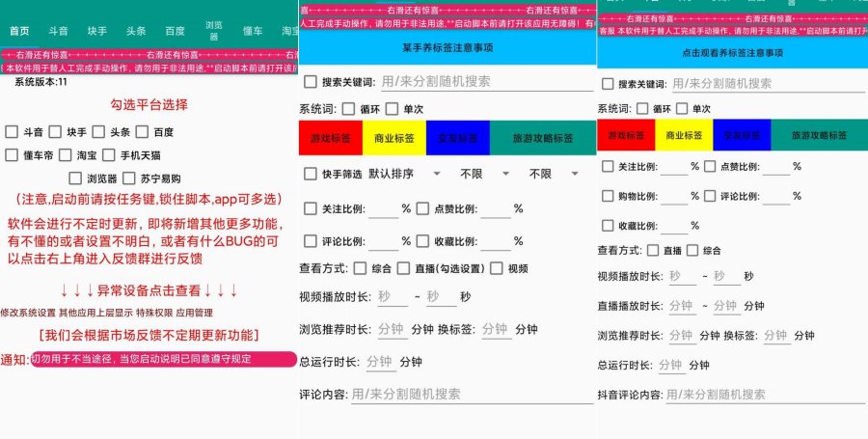This screenshot has width=868, height=439.
Task: Tick 循环 checkbox in middle phone screen
Action: (348, 108)
